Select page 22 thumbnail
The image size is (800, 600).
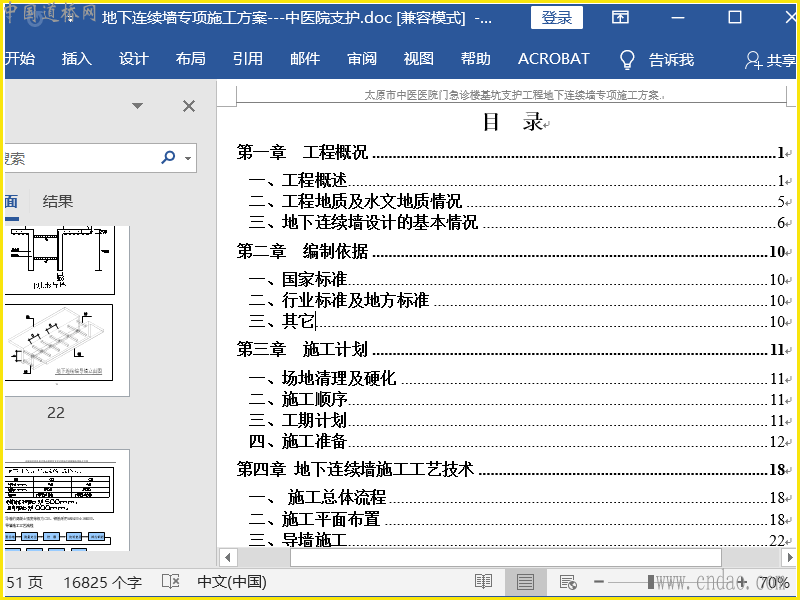[x=66, y=311]
